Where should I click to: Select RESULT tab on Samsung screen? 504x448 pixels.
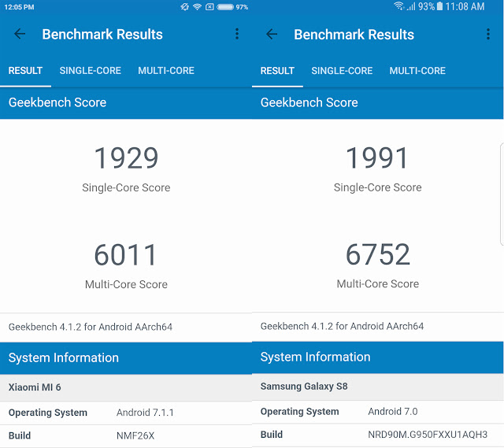277,71
